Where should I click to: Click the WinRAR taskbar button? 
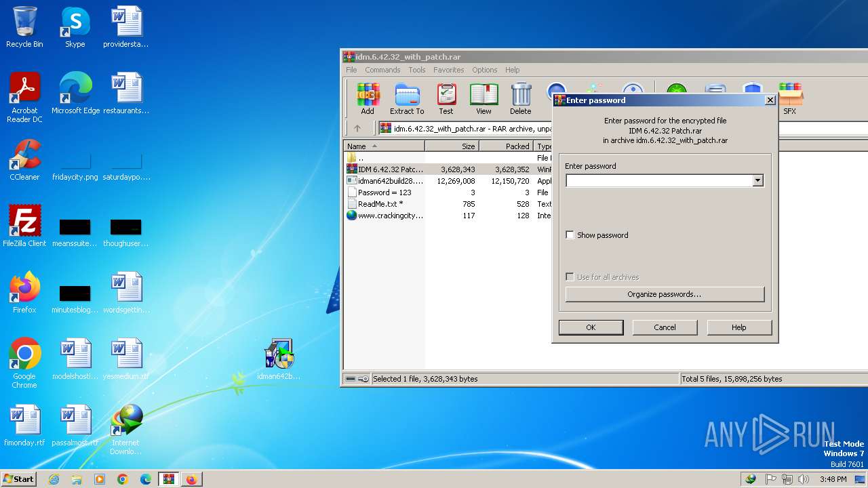[x=168, y=479]
